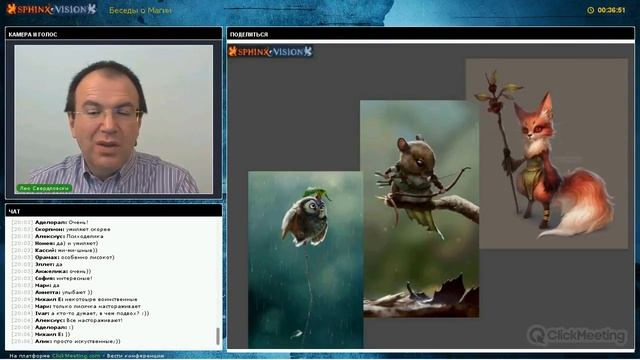Click Ivar message 'в чем подвох?'
Image resolution: width=640 pixels, height=360 pixels.
[x=80, y=313]
